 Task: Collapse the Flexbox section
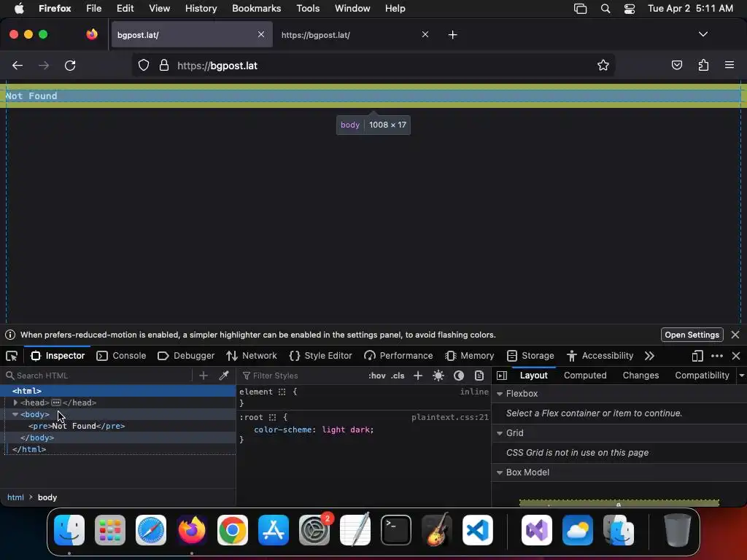[500, 394]
